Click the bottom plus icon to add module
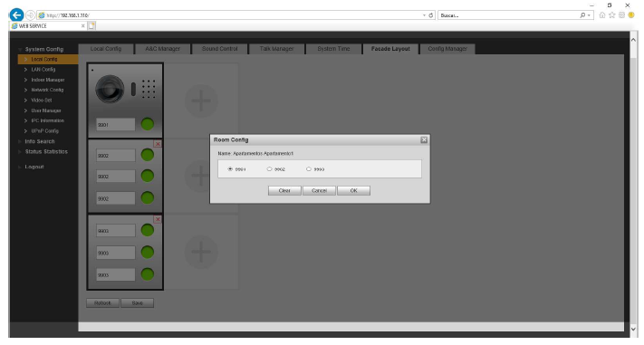The height and width of the screenshot is (345, 644). point(201,252)
